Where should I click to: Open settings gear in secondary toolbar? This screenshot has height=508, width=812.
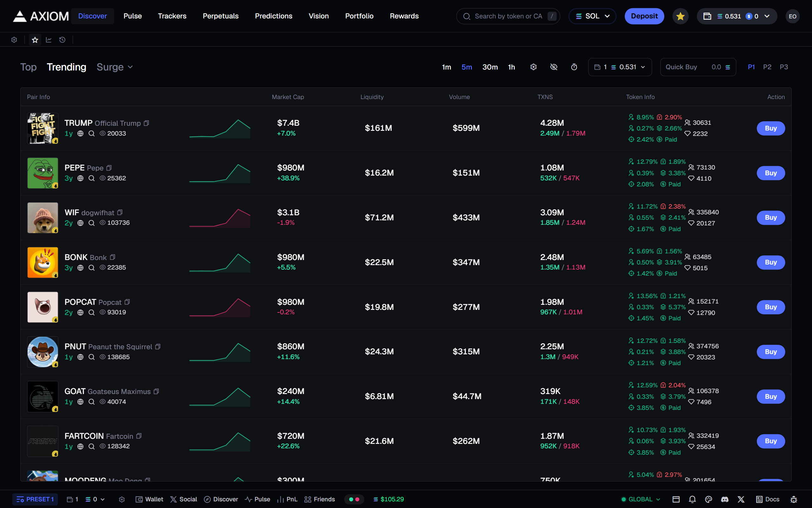14,40
